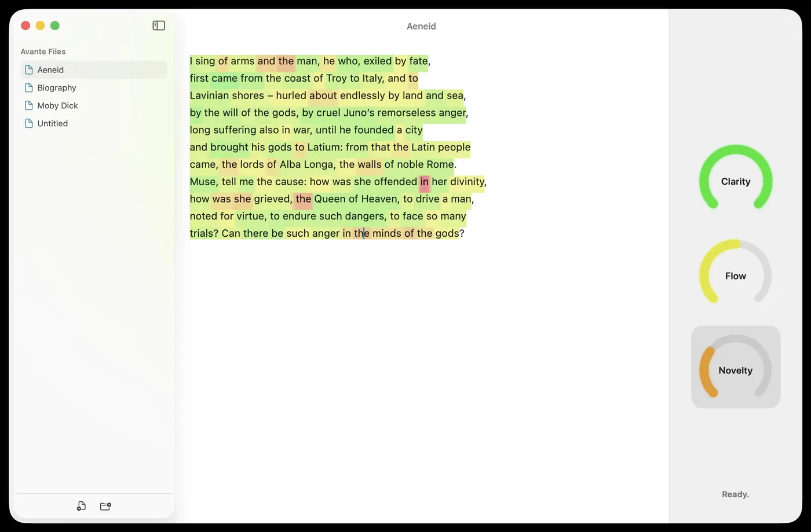Click the Aeneid document title
This screenshot has width=811, height=532.
[x=421, y=26]
